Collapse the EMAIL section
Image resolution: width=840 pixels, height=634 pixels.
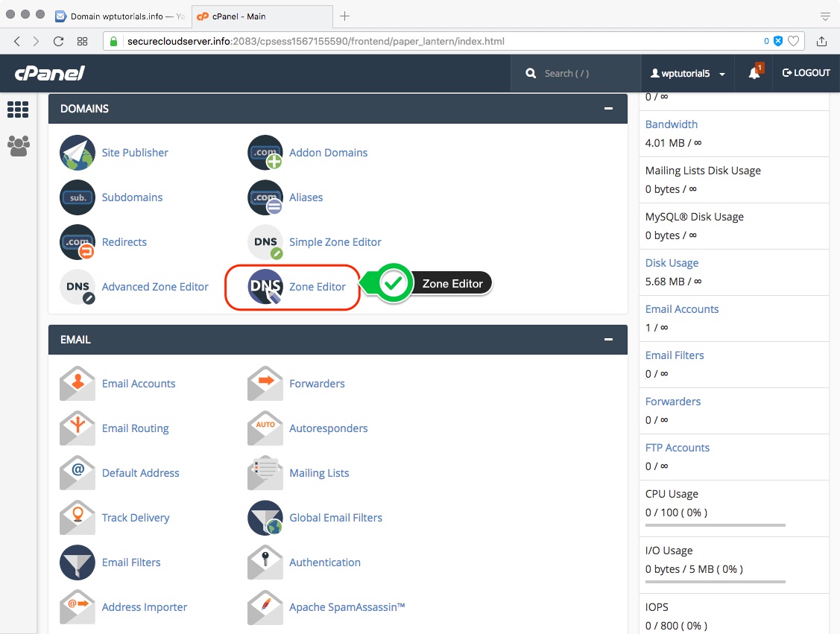click(x=608, y=340)
